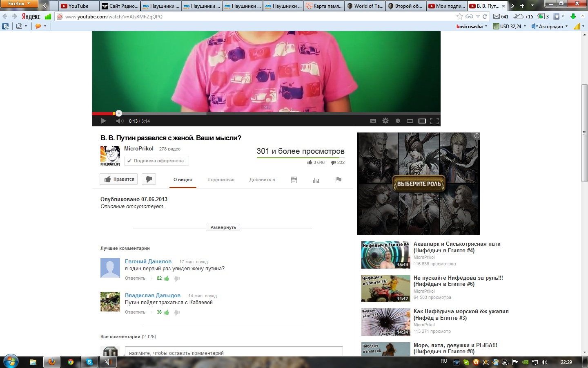Click the Watch Later clock icon
Image resolution: width=588 pixels, height=368 pixels.
[x=398, y=121]
